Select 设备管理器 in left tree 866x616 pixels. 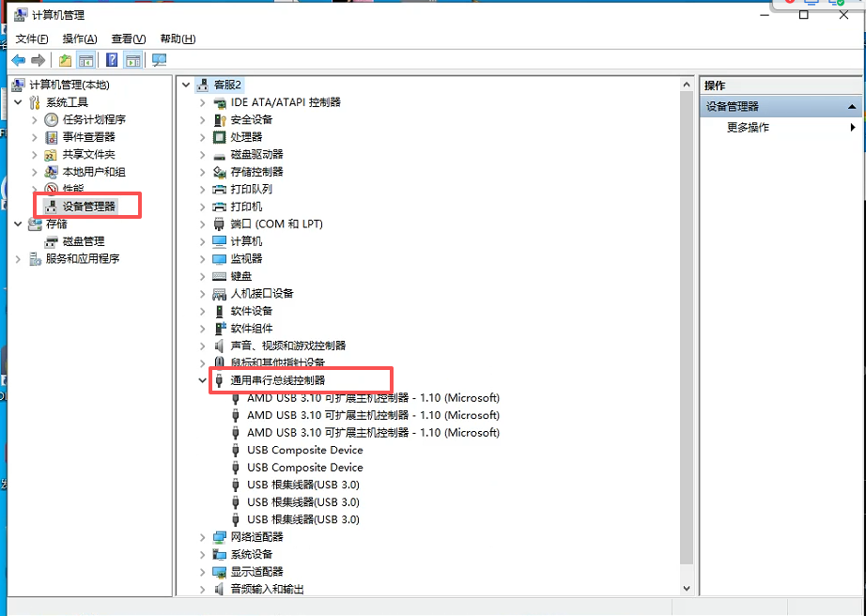(x=88, y=207)
